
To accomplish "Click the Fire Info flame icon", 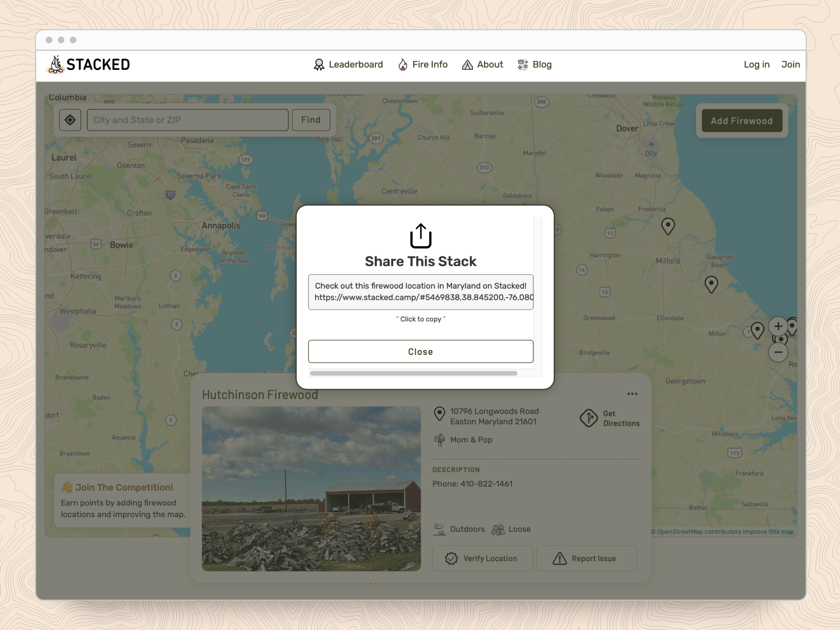I will [403, 65].
